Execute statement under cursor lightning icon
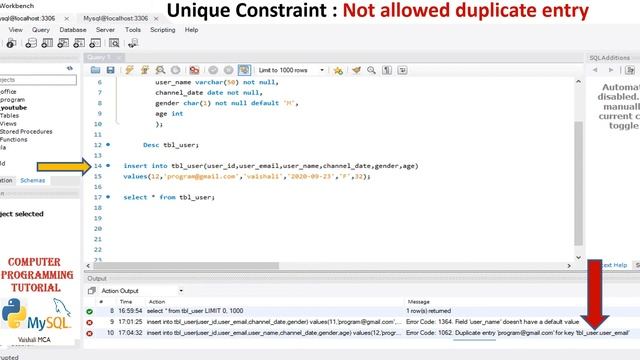Image resolution: width=640 pixels, height=360 pixels. 144,70
